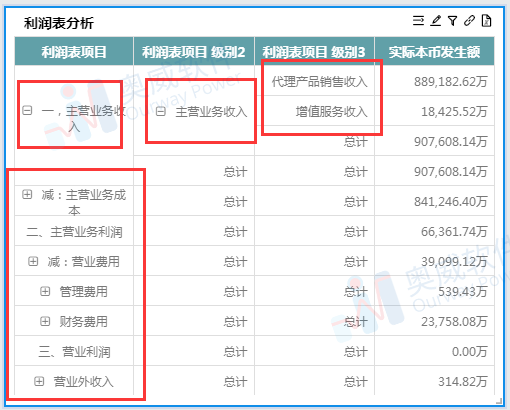This screenshot has width=510, height=410.
Task: Click the value 889,182.62万
Action: (x=451, y=81)
